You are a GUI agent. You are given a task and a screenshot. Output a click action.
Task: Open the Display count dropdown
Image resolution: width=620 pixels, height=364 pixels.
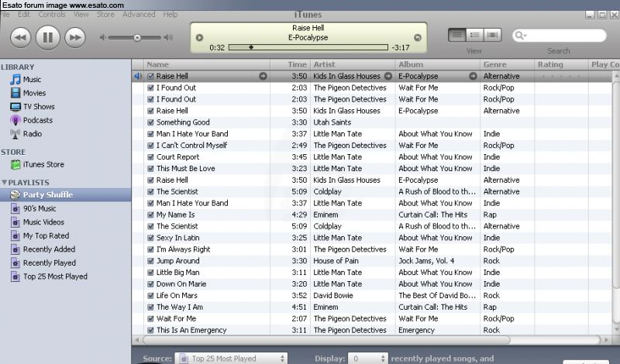[x=367, y=359]
